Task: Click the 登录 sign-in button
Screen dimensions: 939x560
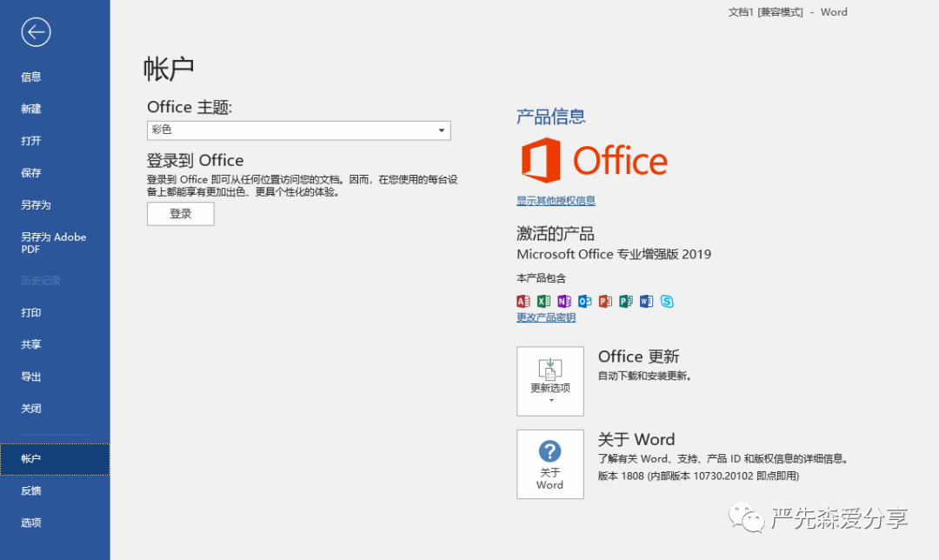Action: pos(180,214)
